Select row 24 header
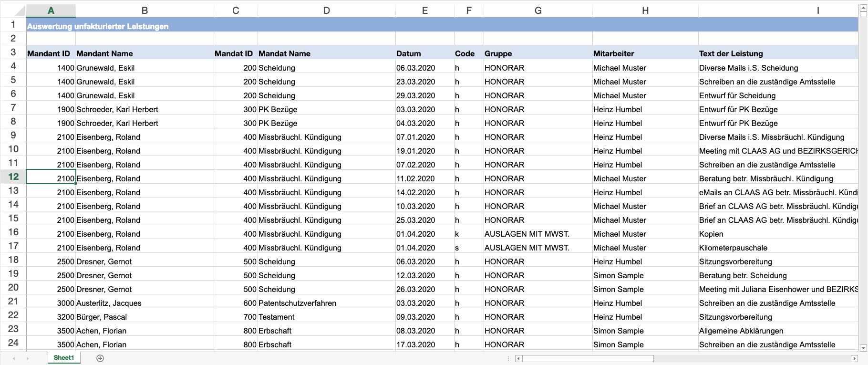The width and height of the screenshot is (868, 365). pos(13,343)
